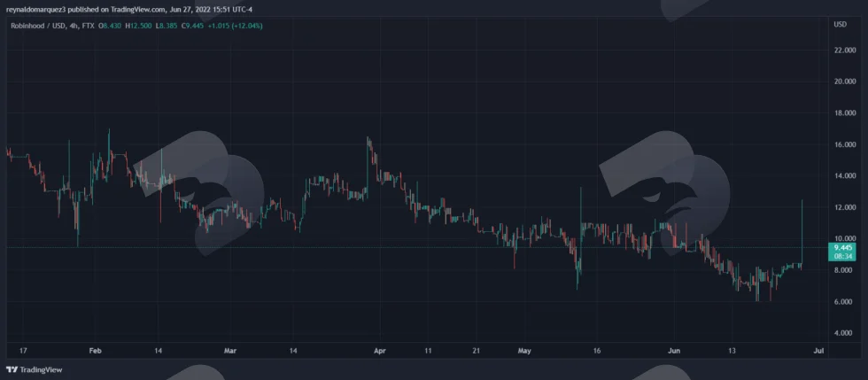The height and width of the screenshot is (380, 868).
Task: Select the 'USD' currency label on price axis
Action: coord(840,25)
